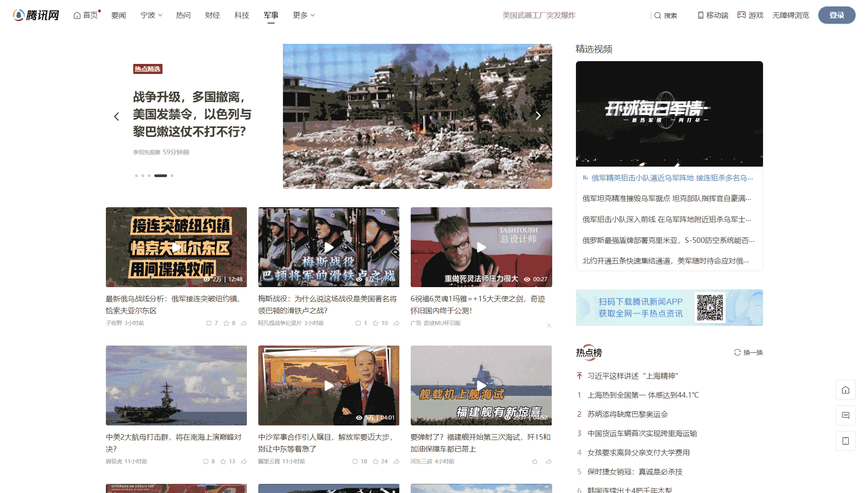The height and width of the screenshot is (493, 868).
Task: Click the search box with 美国武器工厂突发爆炸
Action: coord(539,15)
